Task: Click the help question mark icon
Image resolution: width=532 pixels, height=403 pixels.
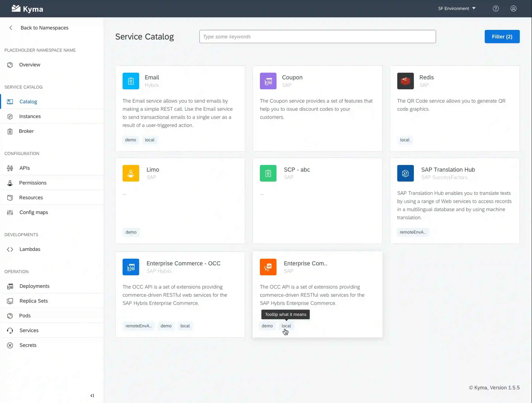Action: [495, 9]
